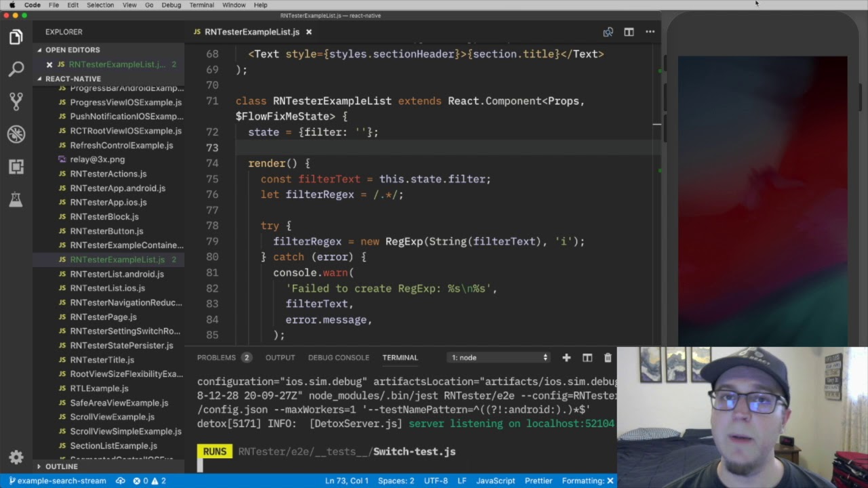This screenshot has height=488, width=868.
Task: Open the Search view in activity bar
Action: click(x=16, y=69)
